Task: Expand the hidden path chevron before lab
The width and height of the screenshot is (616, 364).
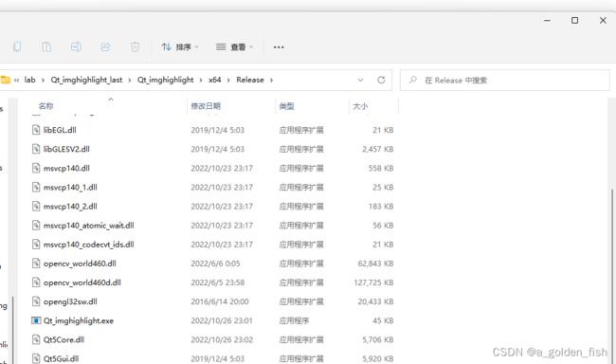Action: pos(16,80)
